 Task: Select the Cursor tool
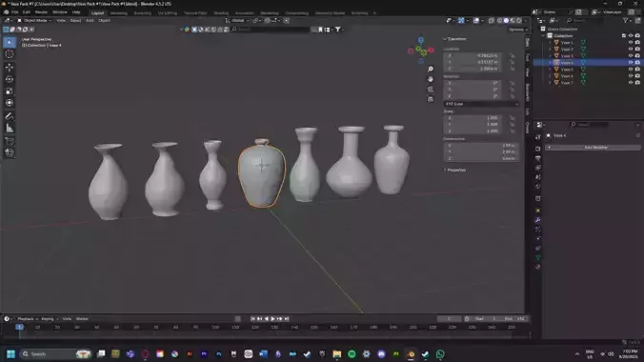click(10, 54)
